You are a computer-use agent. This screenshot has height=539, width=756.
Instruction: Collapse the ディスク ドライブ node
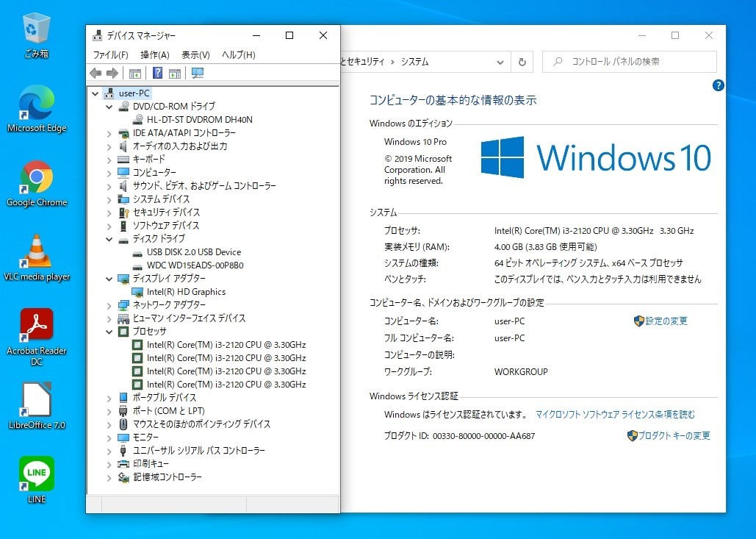(x=109, y=239)
